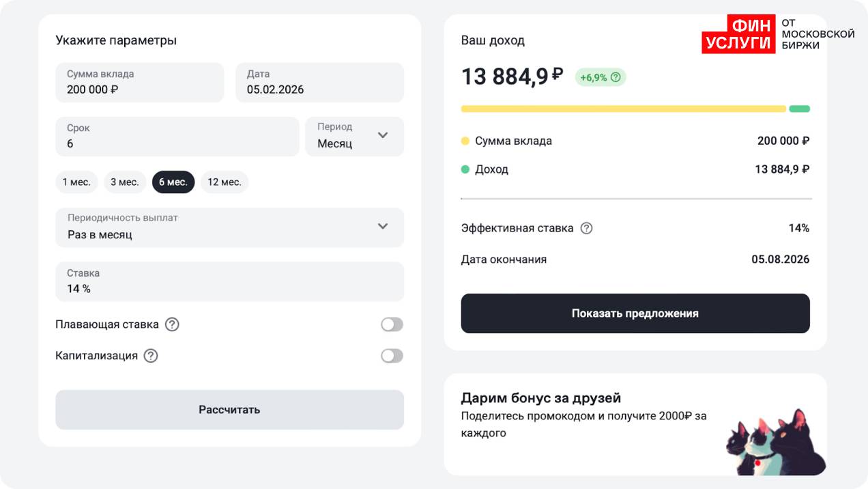Click the chevron arrow in Период field
This screenshot has width=868, height=489.
tap(383, 135)
